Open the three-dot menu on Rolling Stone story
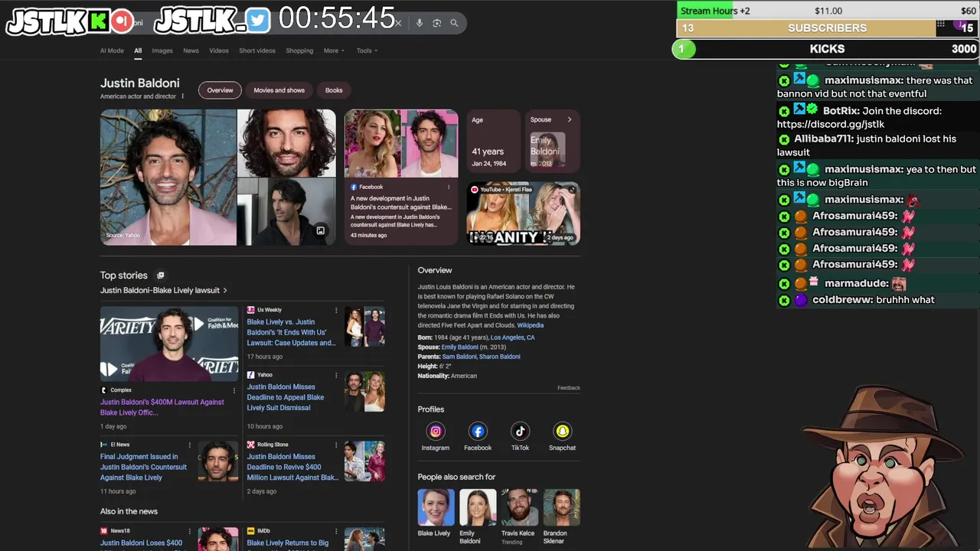This screenshot has width=980, height=551. tap(336, 445)
